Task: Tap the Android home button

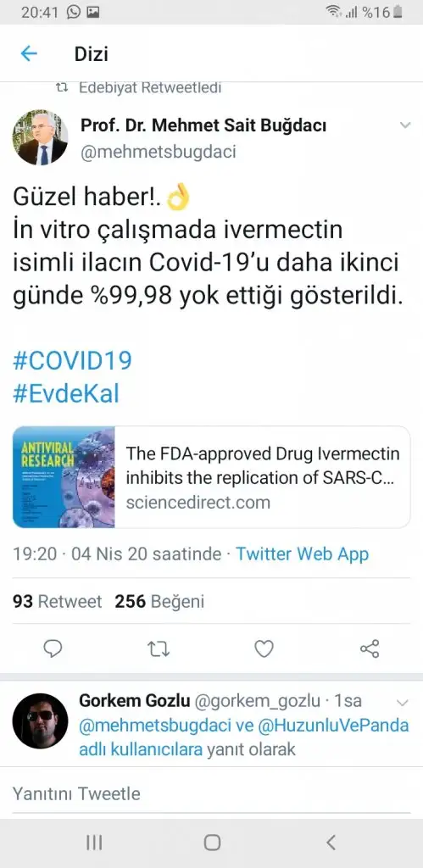Action: [x=212, y=843]
